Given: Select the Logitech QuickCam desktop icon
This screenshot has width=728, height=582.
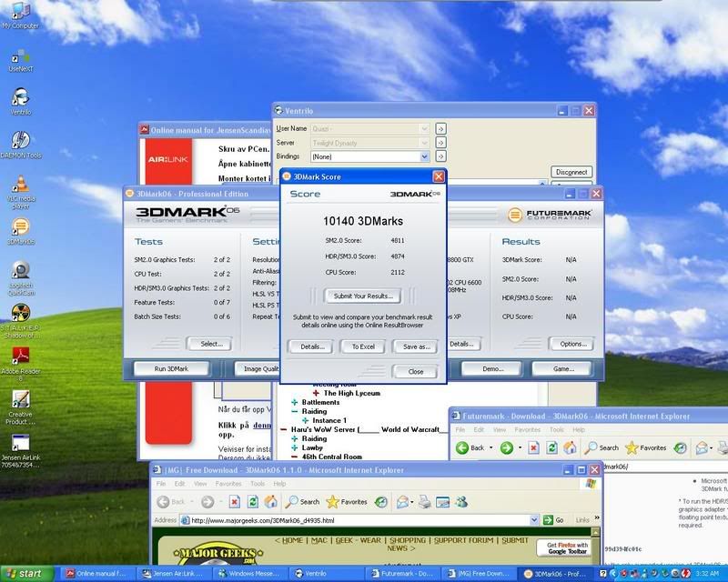Looking at the screenshot, I should [21, 277].
